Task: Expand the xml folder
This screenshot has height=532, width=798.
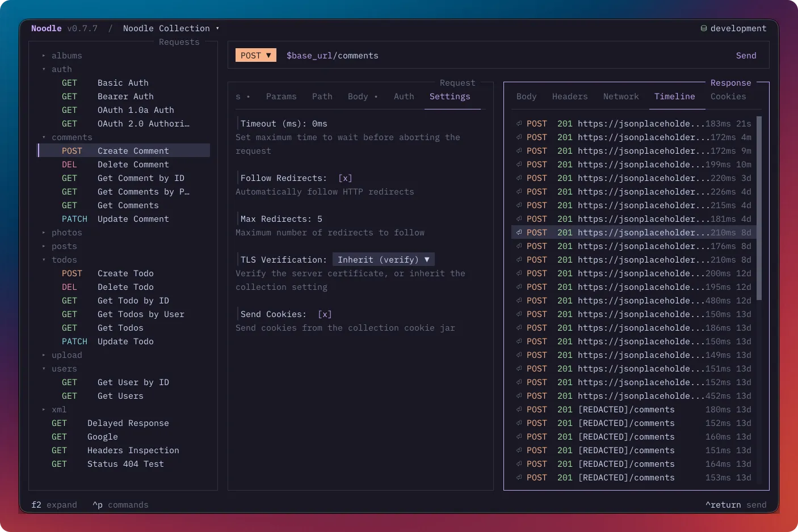Action: 44,409
